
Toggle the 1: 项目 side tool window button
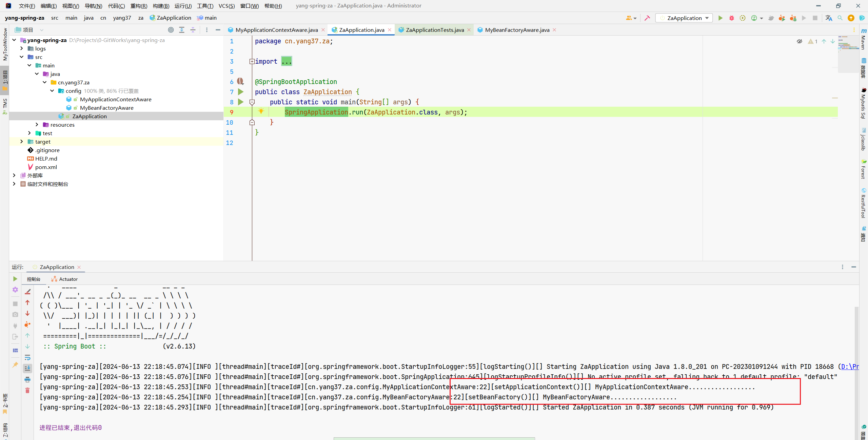pos(5,80)
